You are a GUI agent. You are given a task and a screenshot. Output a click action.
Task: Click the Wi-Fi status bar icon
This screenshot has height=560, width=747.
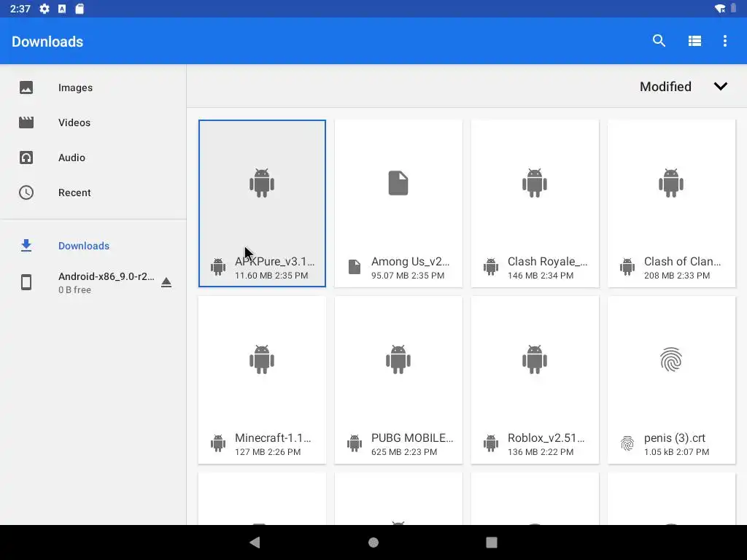click(720, 9)
